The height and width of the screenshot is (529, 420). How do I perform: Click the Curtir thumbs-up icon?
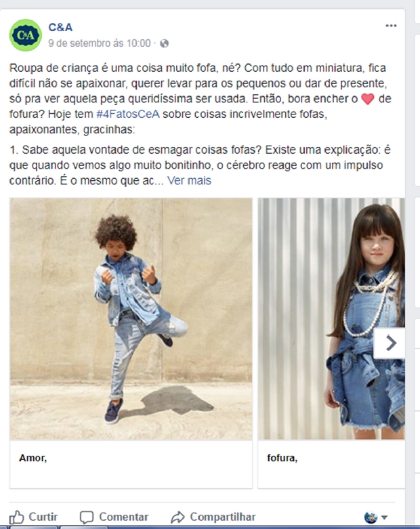point(16,517)
